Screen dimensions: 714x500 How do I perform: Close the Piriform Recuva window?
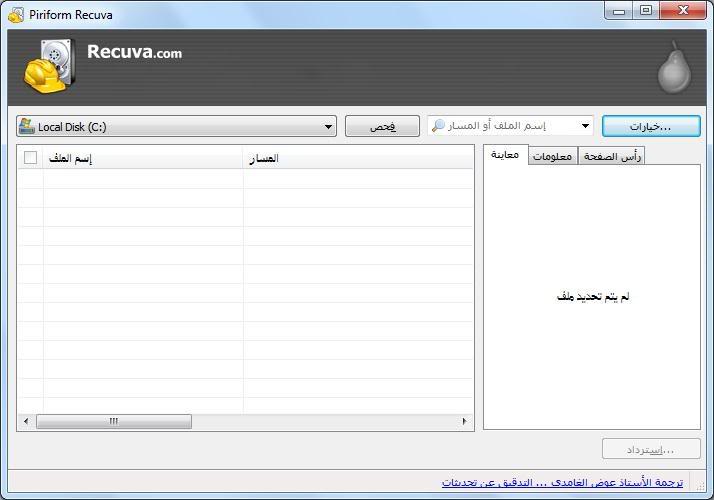tap(683, 11)
